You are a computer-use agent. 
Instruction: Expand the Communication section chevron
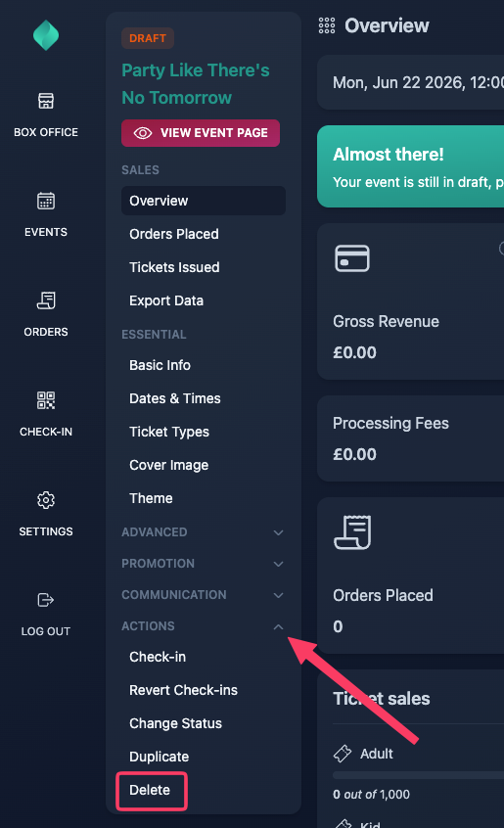(x=278, y=595)
